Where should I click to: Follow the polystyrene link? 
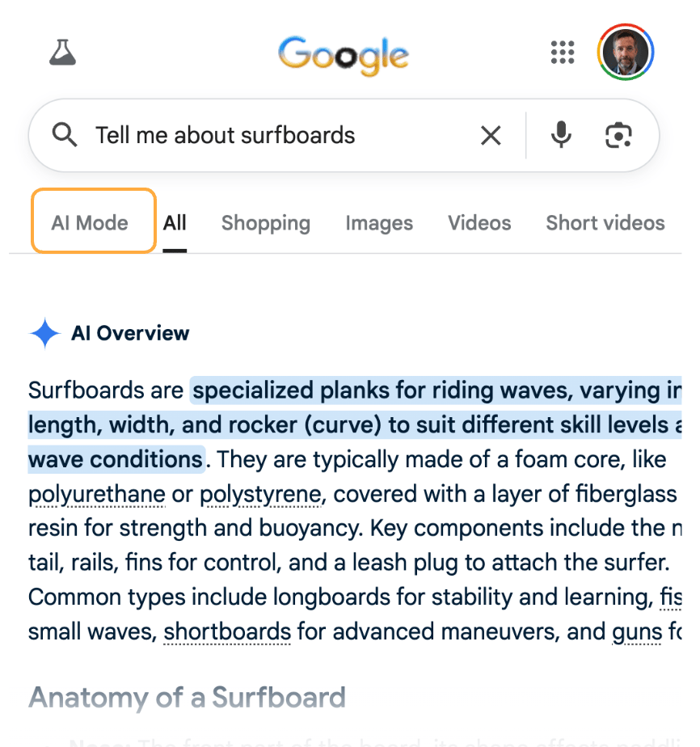(262, 495)
